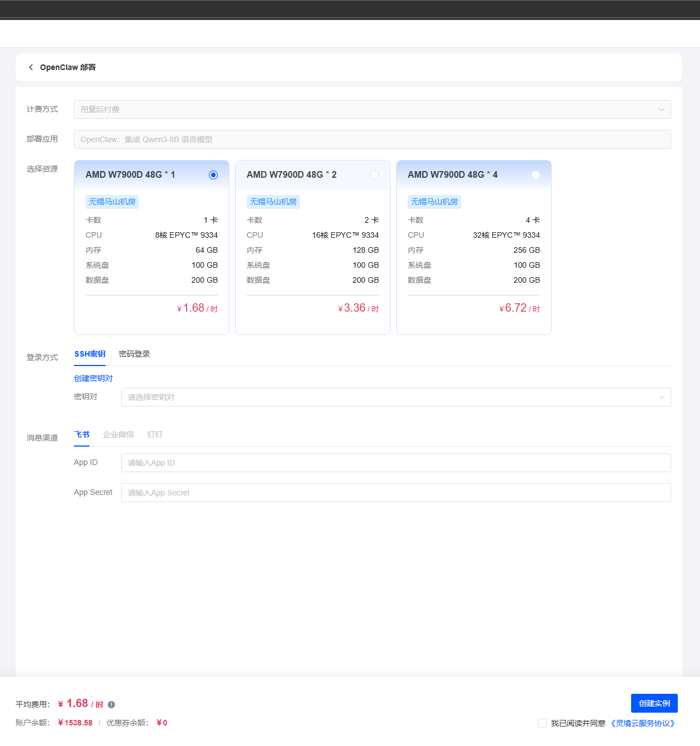Switch to the SSH密钥 tab
700x746 pixels.
(90, 354)
